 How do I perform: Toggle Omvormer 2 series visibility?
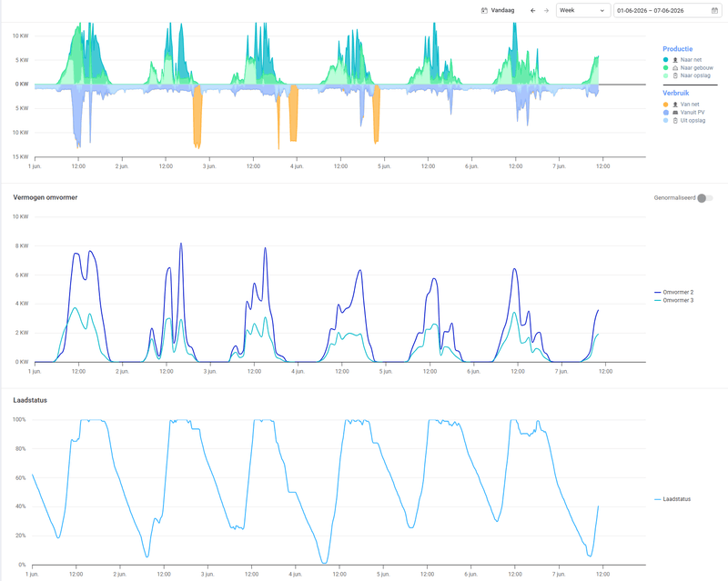coord(673,293)
